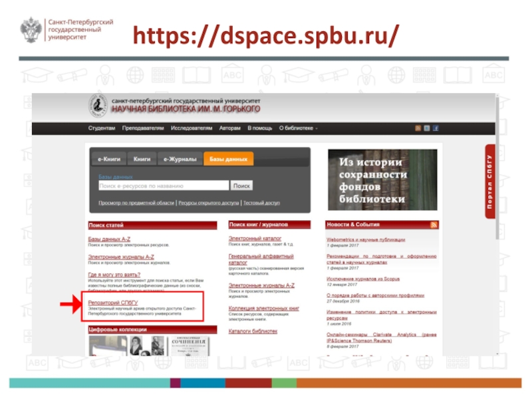The image size is (532, 399).
Task: Click RSS icon in Новости & События header
Action: [434, 225]
